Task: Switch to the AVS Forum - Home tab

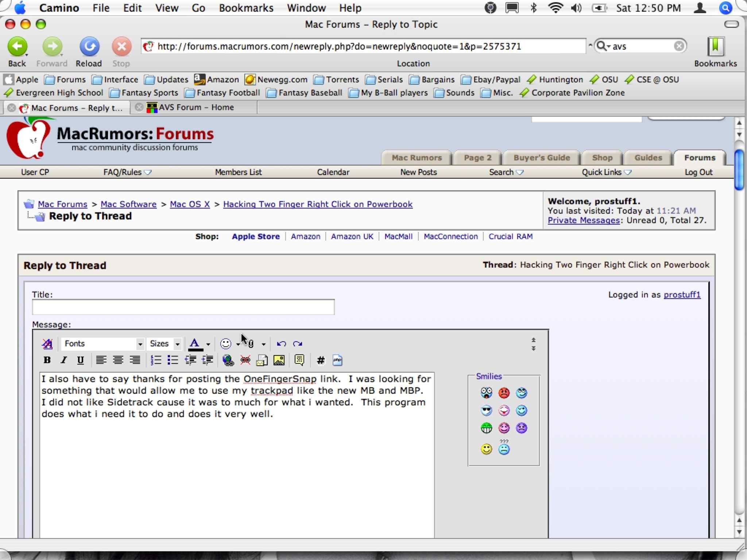Action: click(x=196, y=108)
